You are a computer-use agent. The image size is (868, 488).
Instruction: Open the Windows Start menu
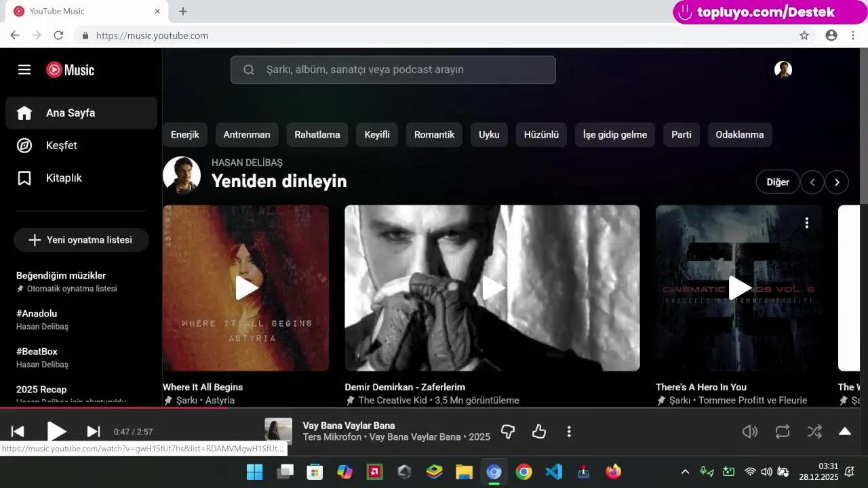point(255,472)
